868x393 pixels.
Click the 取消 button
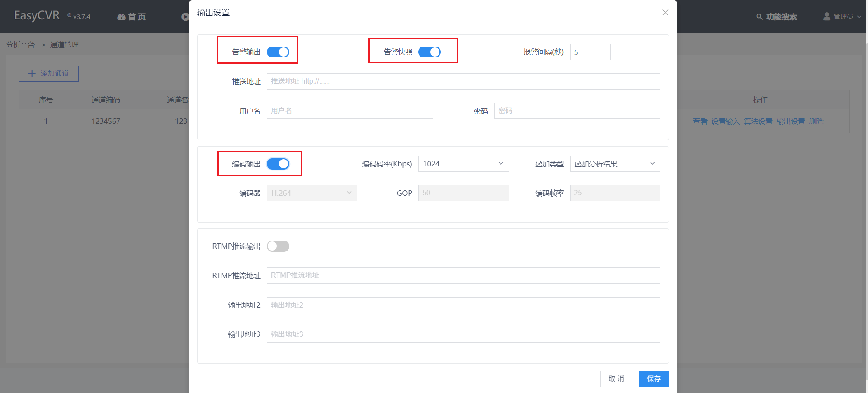click(x=616, y=379)
